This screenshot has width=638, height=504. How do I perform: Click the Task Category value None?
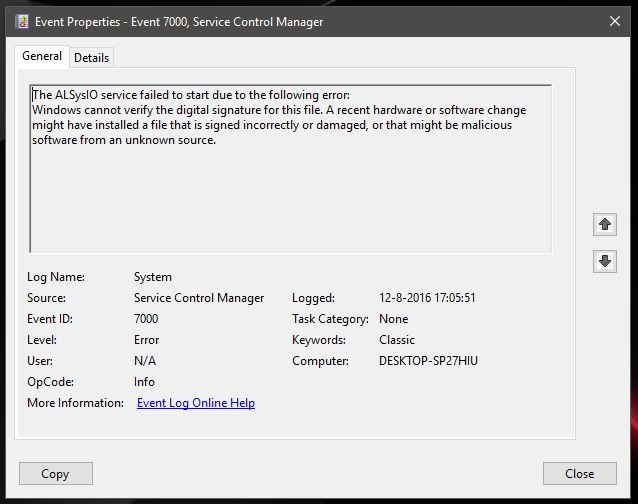(394, 319)
